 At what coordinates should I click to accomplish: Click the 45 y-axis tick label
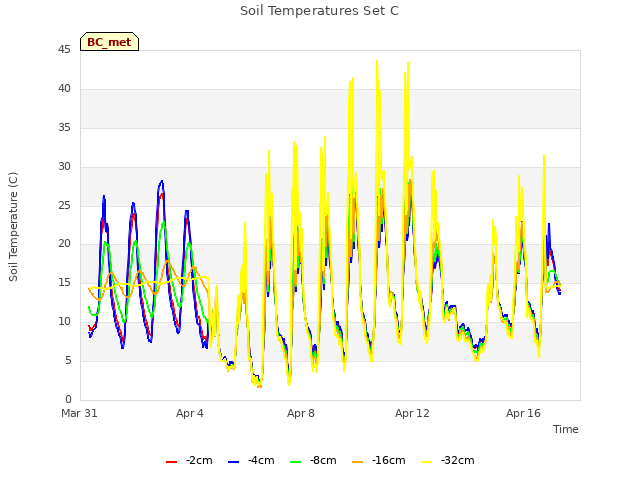pyautogui.click(x=64, y=50)
